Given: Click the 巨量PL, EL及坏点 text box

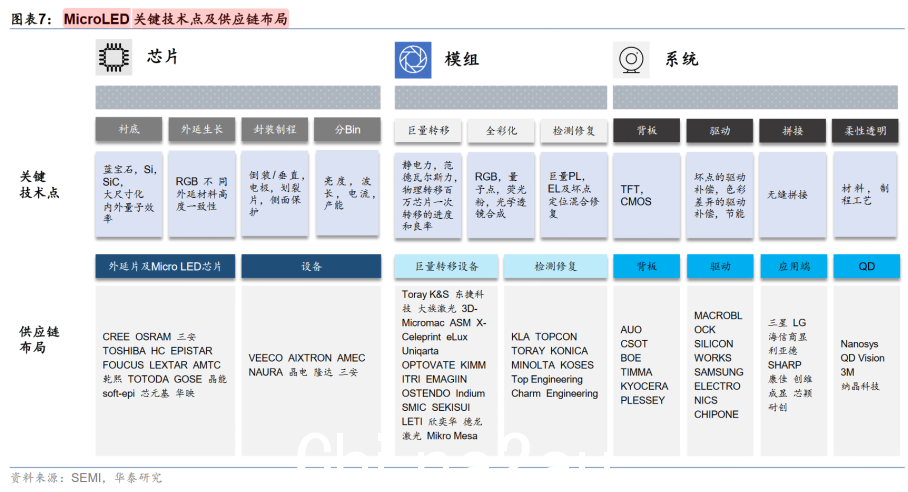Looking at the screenshot, I should point(573,196).
